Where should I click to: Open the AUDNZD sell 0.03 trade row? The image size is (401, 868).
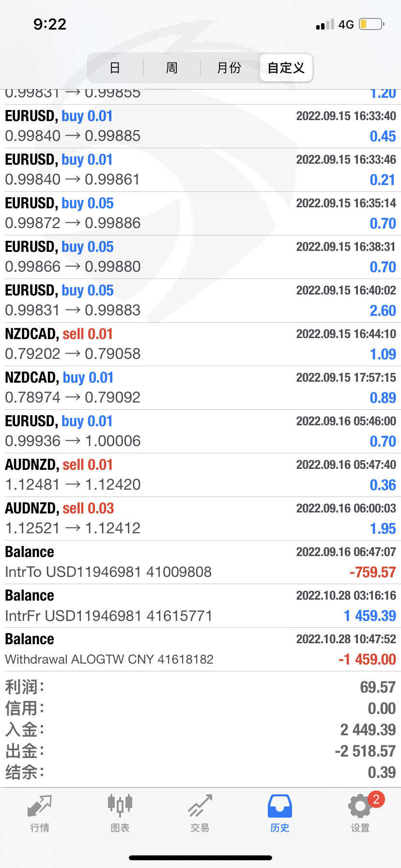(200, 518)
